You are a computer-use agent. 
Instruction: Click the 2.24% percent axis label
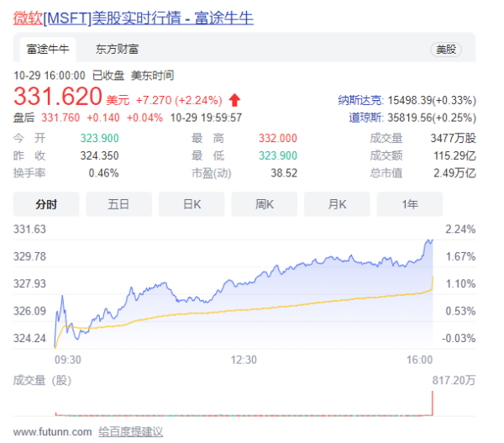point(460,229)
